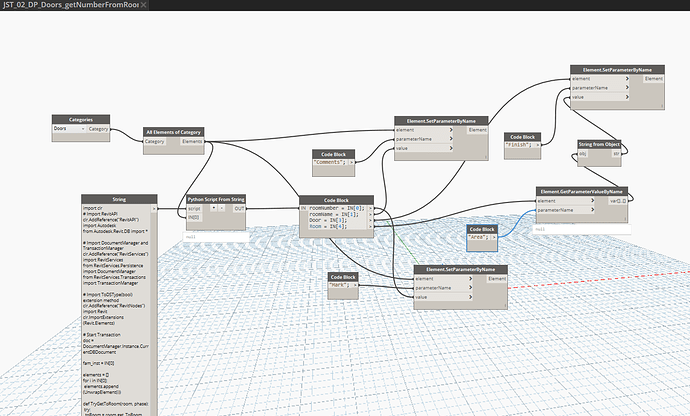
Task: Select the All Elements of Category node header
Action: pyautogui.click(x=174, y=130)
